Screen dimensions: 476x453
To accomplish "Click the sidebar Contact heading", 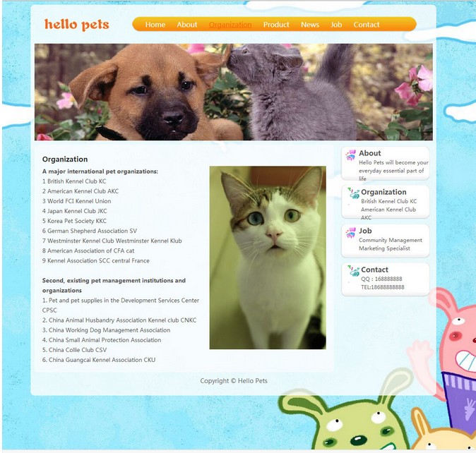I will tap(374, 270).
